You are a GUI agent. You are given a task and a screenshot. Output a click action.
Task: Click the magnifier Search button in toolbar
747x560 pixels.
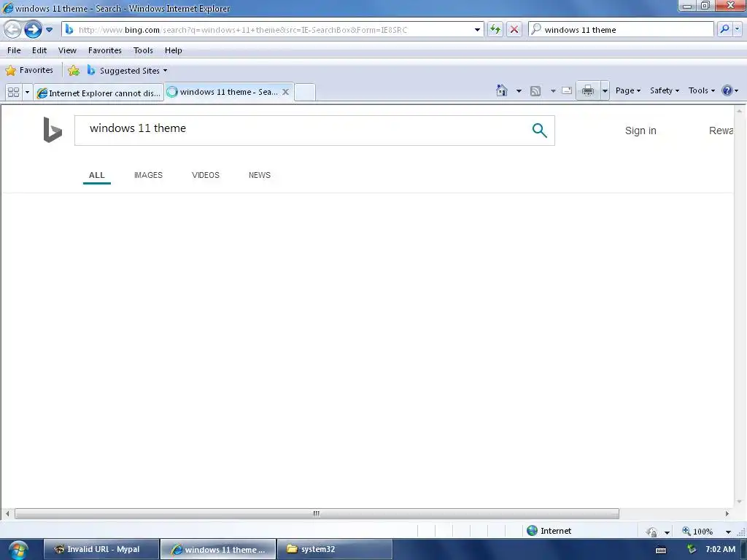(724, 29)
